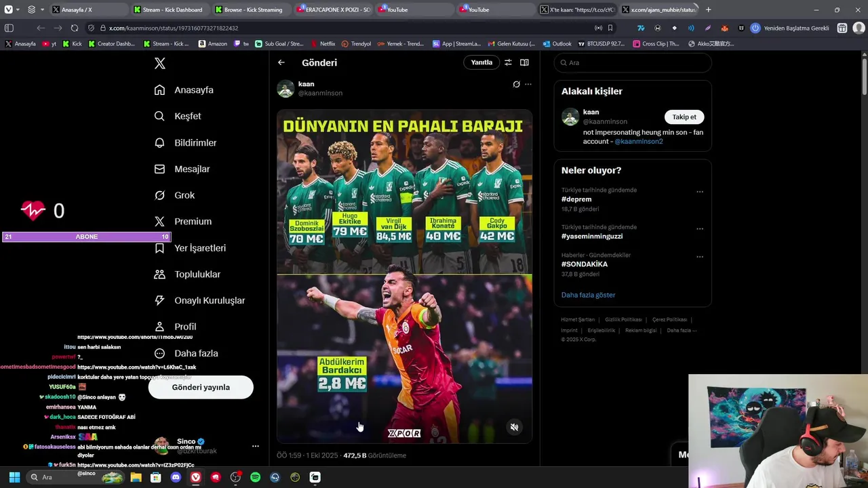868x488 pixels.
Task: Open Gizlilik Politikası footer link
Action: pos(623,319)
